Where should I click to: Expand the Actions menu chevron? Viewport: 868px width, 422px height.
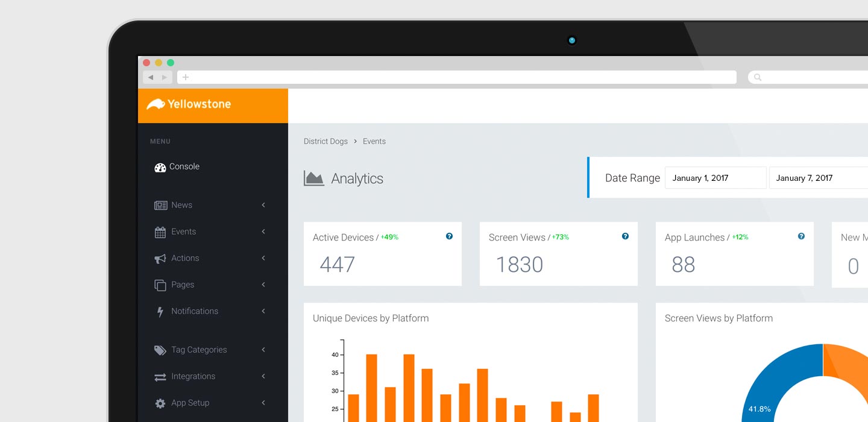(263, 258)
